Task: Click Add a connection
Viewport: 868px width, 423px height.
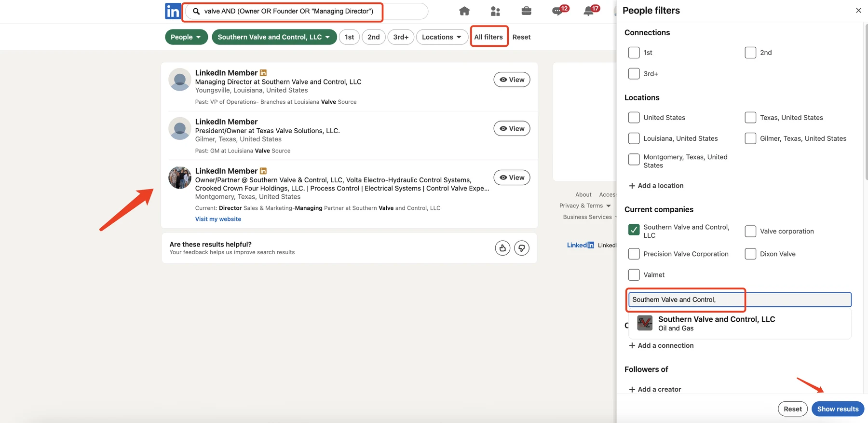Action: pyautogui.click(x=661, y=345)
